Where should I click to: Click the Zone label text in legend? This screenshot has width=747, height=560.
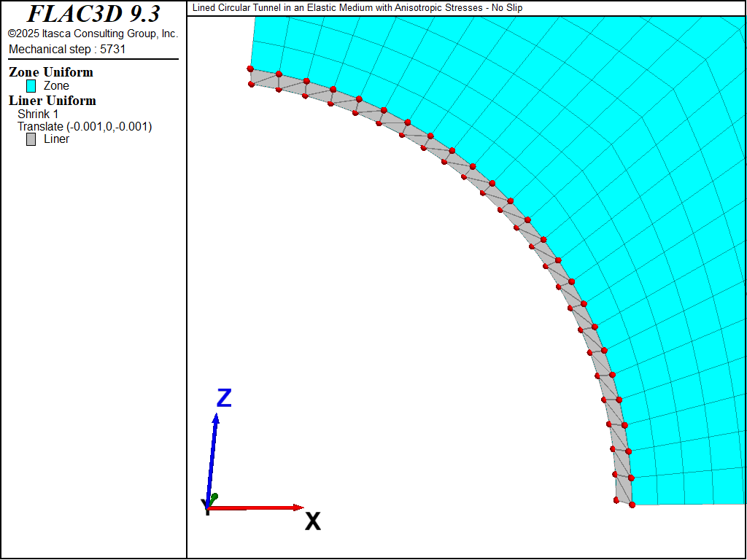56,86
